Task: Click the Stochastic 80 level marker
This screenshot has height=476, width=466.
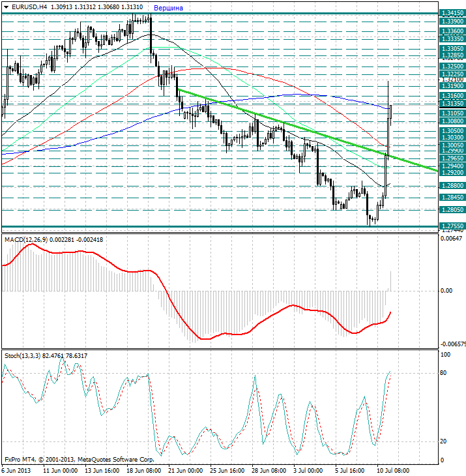Action: click(443, 373)
